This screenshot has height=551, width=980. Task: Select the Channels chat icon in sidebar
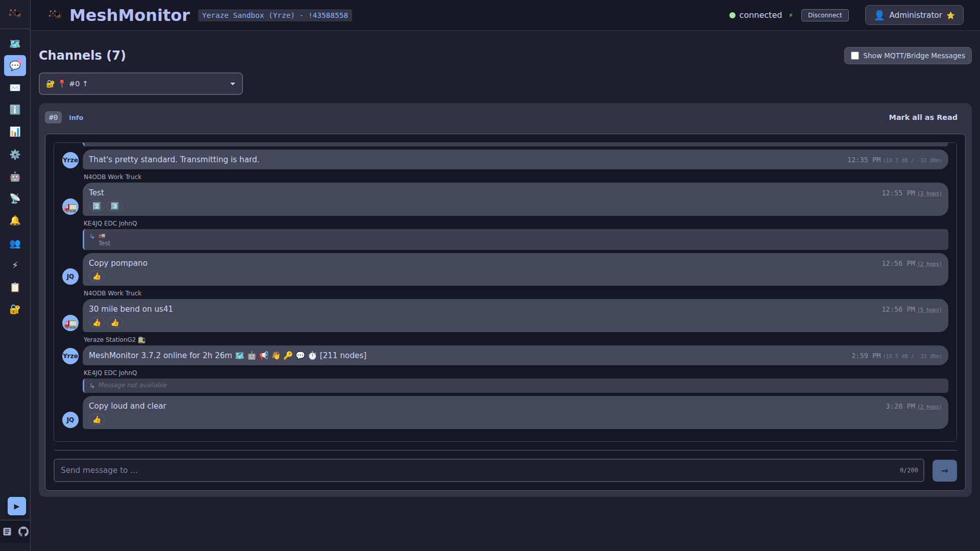tap(15, 65)
